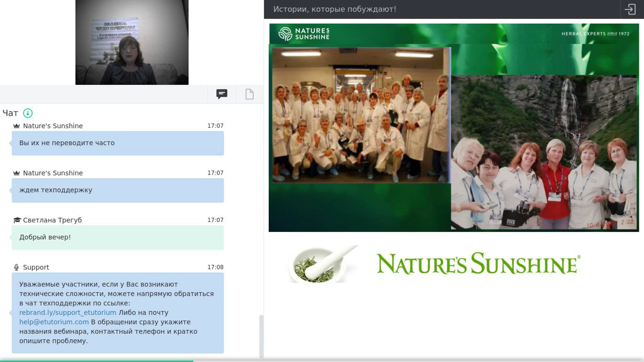Click the exit webinar icon
The image size is (644, 362).
[630, 9]
